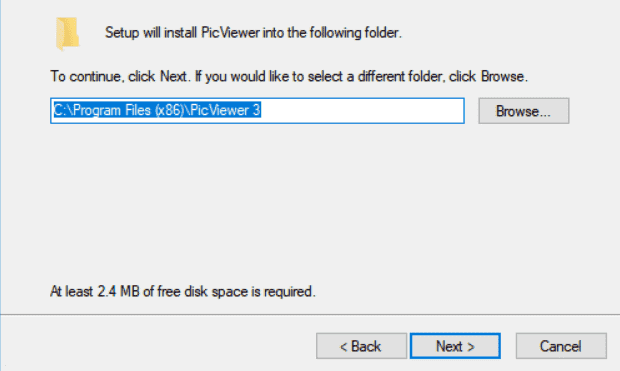
Task: Click empty white space inside path field
Action: (x=362, y=111)
